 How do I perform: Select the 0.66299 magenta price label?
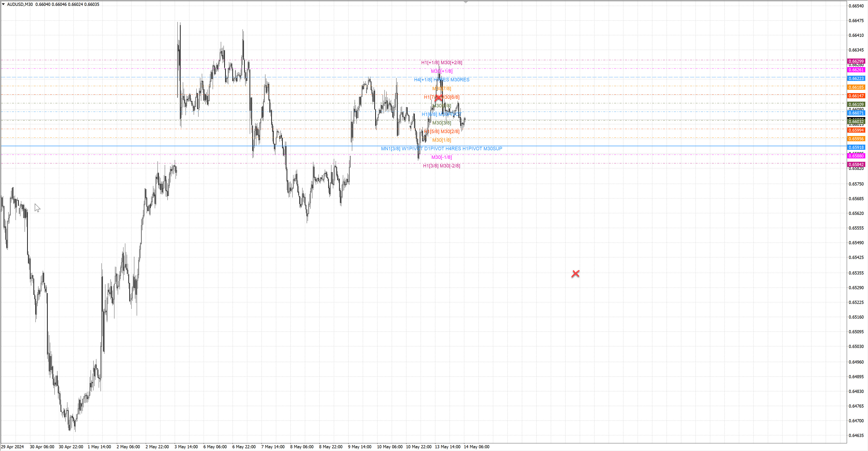tap(856, 61)
